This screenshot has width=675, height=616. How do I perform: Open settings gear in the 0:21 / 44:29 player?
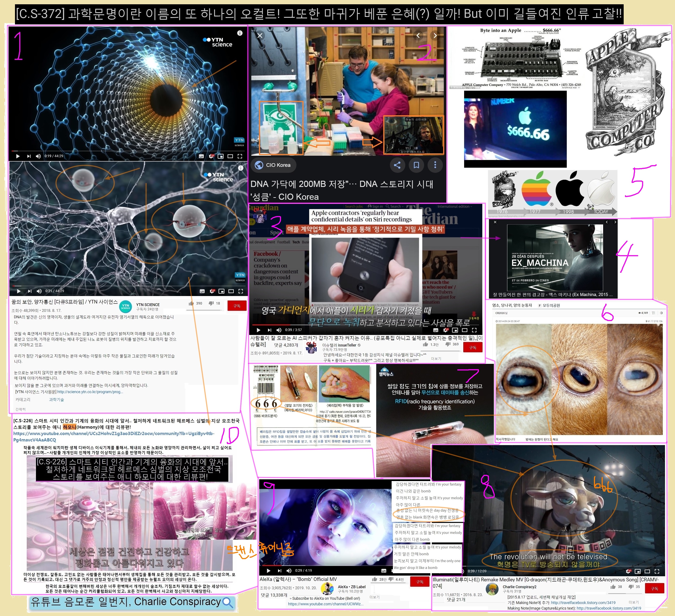click(x=212, y=291)
